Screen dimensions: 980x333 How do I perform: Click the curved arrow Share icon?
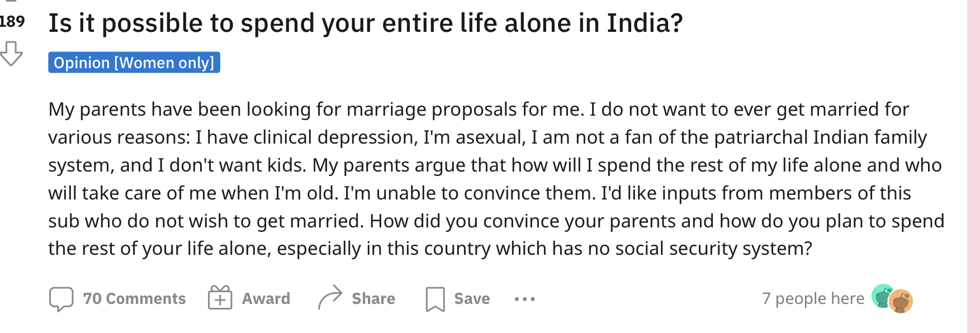coord(330,297)
